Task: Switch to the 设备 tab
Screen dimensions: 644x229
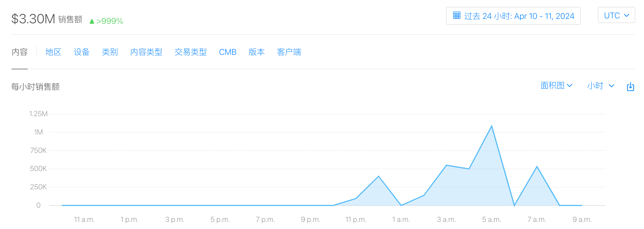Action: [x=81, y=52]
